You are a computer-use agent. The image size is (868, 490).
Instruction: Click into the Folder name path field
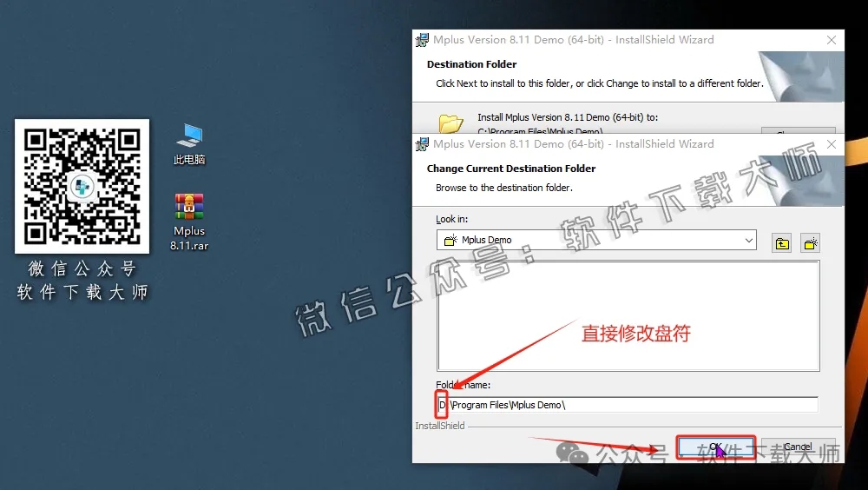(628, 405)
